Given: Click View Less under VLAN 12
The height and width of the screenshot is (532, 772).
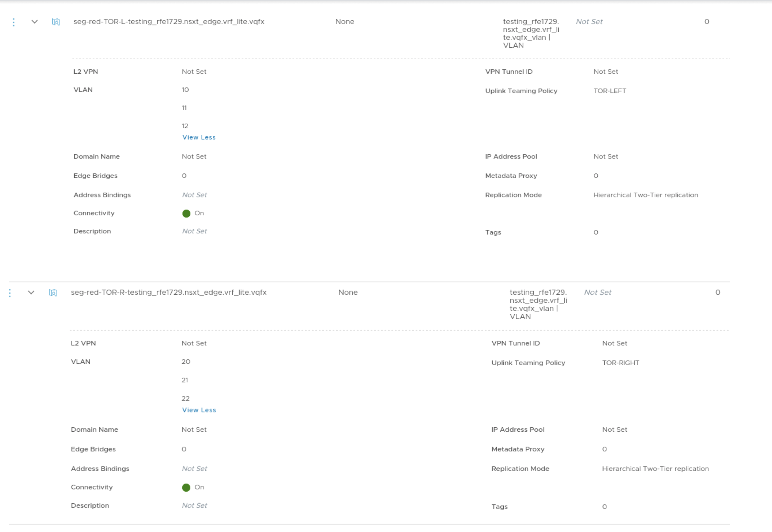Looking at the screenshot, I should click(199, 137).
